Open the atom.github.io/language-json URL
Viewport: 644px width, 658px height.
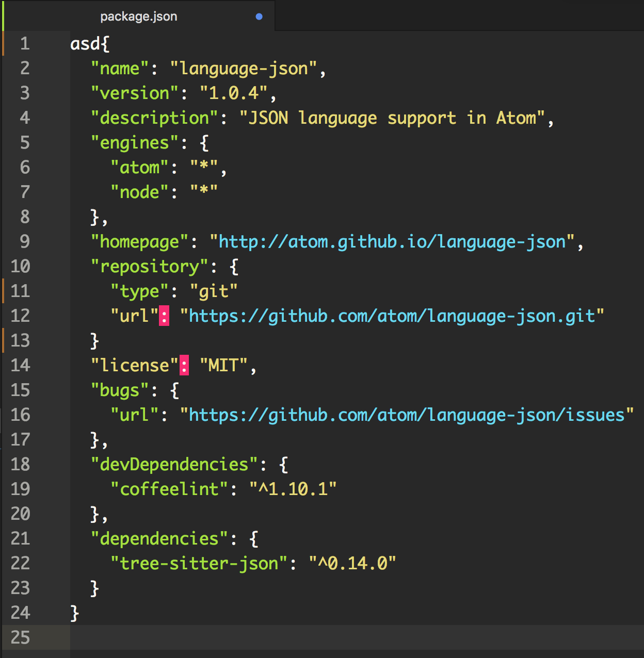[x=392, y=242]
